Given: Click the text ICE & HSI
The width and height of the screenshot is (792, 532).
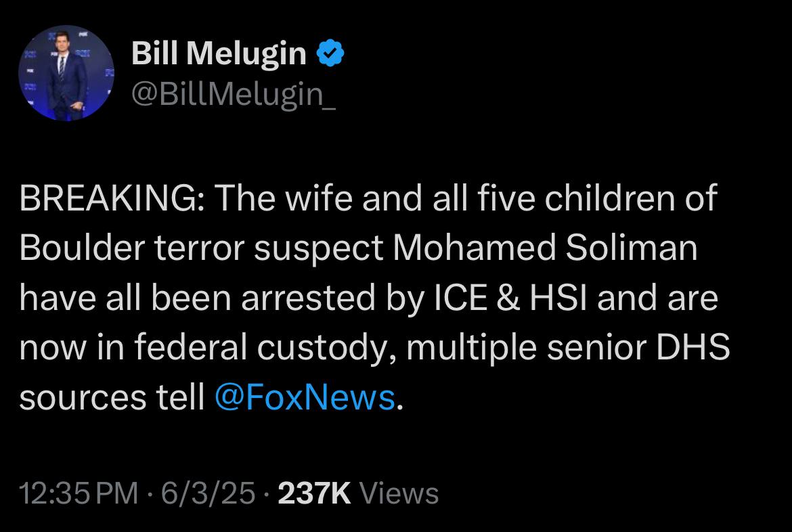Looking at the screenshot, I should (x=510, y=298).
